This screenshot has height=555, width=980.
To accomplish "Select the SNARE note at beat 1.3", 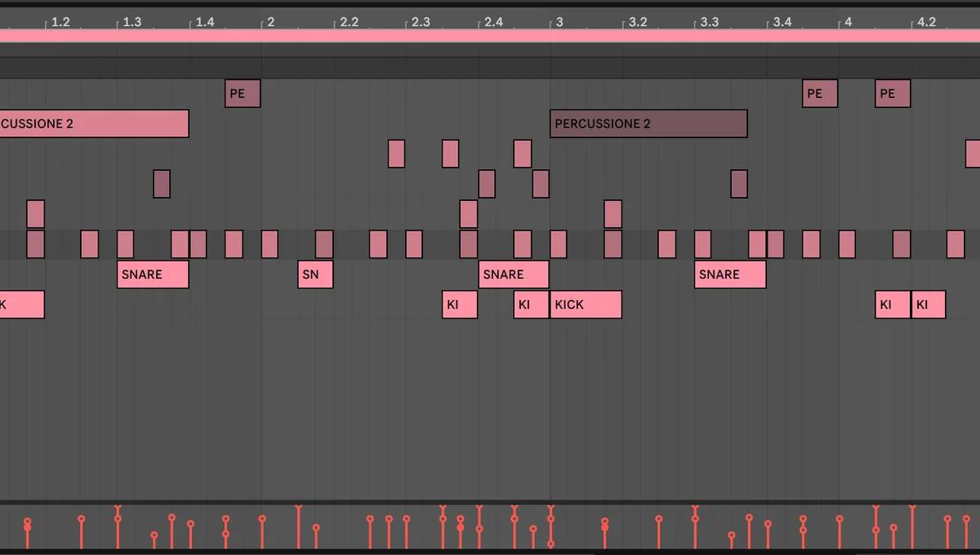I will tap(153, 274).
